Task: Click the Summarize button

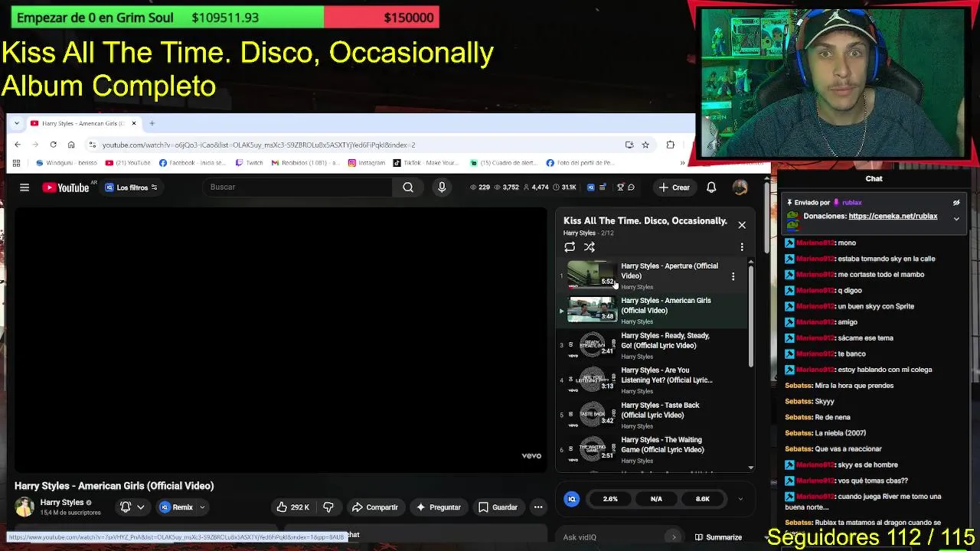Action: tap(718, 537)
